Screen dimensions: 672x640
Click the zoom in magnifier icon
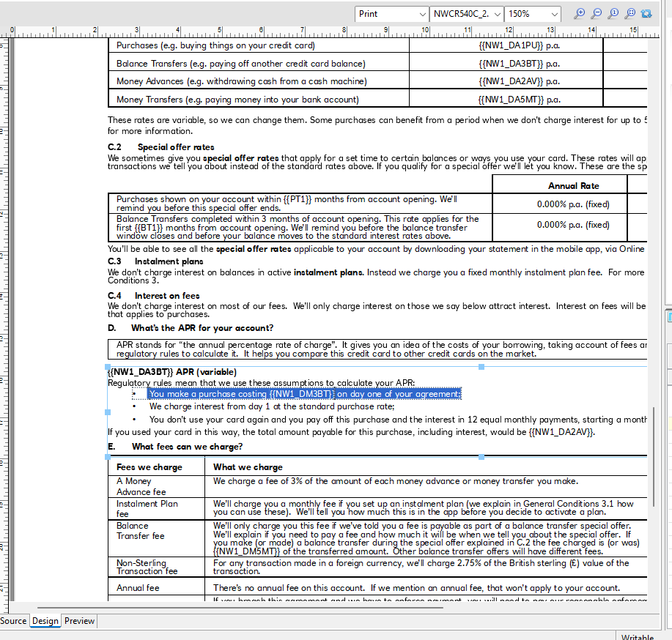click(x=580, y=14)
